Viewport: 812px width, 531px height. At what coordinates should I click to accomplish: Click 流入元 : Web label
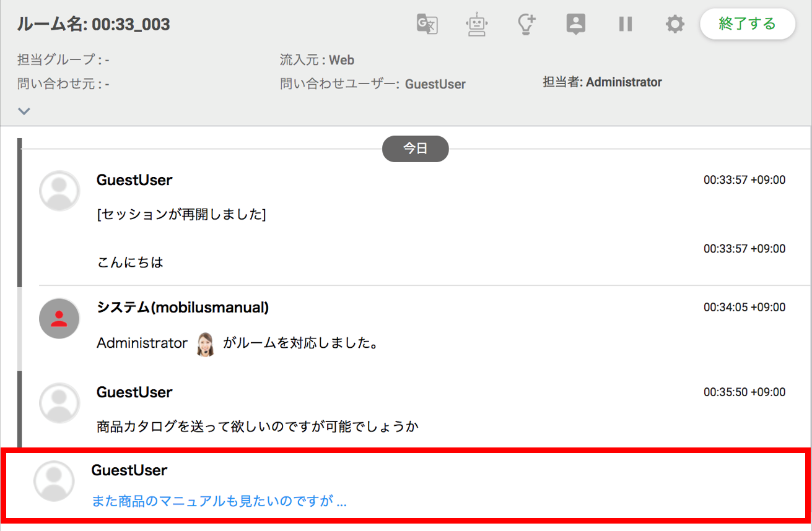click(x=317, y=60)
